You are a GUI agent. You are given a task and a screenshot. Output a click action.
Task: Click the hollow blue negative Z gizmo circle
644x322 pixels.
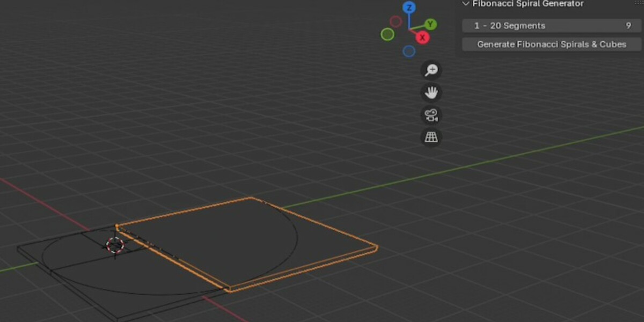pyautogui.click(x=409, y=51)
